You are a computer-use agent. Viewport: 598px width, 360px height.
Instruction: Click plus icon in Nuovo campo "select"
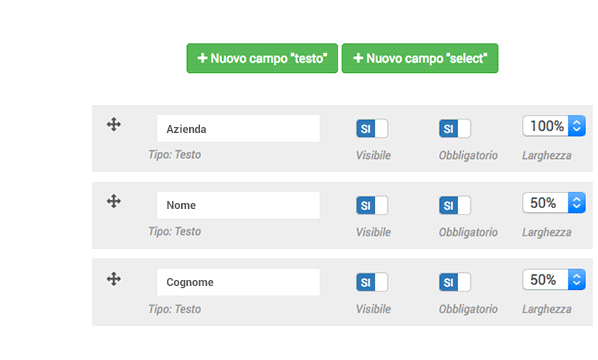click(x=358, y=58)
